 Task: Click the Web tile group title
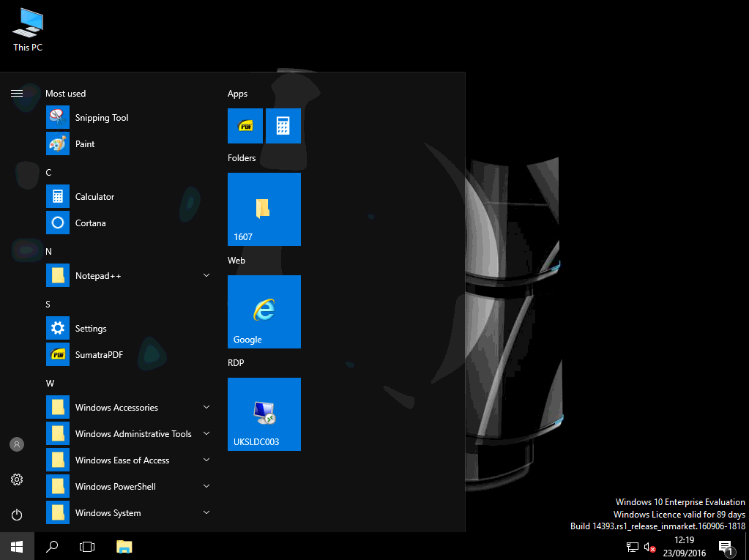236,260
